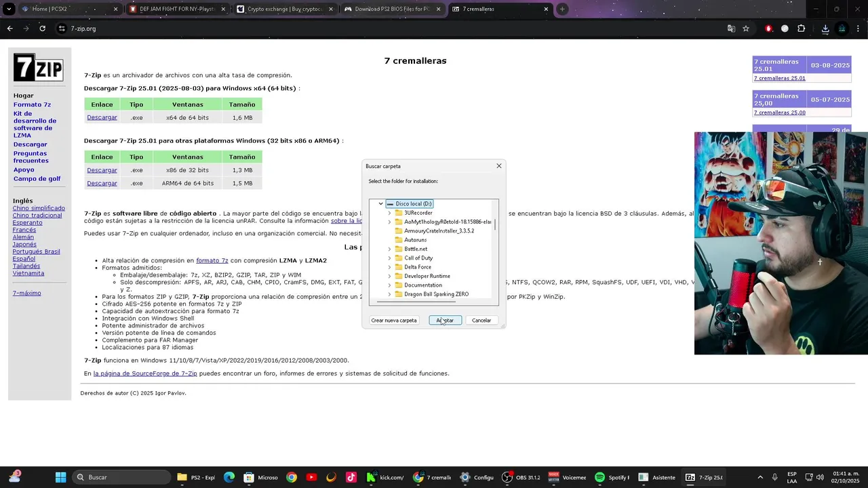Open the Windows Start menu
The height and width of the screenshot is (488, 868).
[60, 477]
